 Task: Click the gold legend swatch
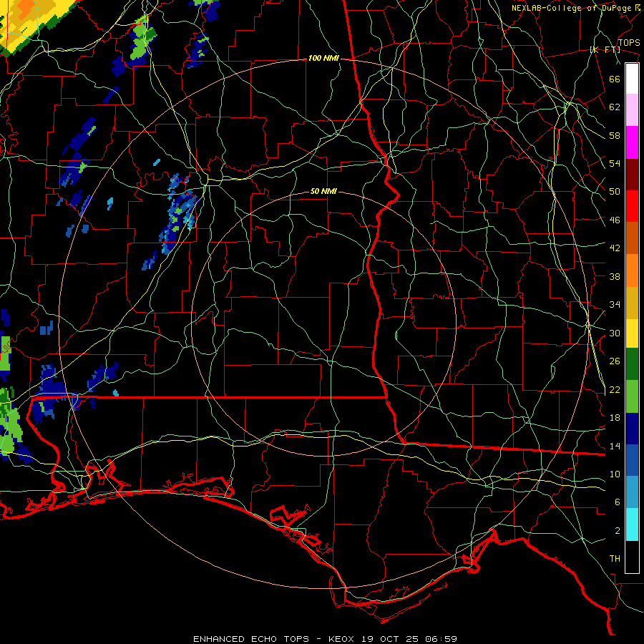tap(632, 303)
